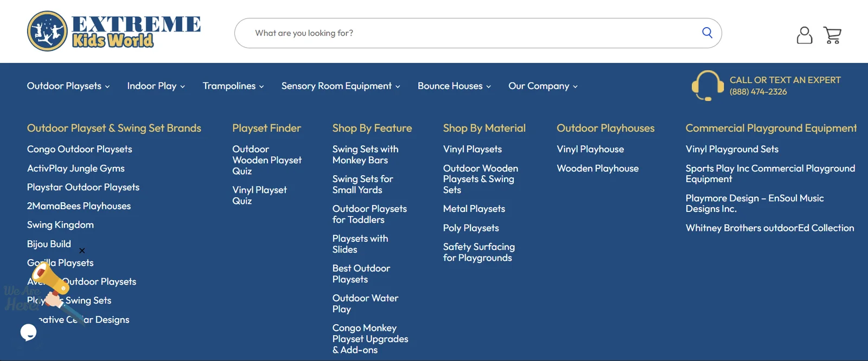
Task: Open the Outdoor Playhouses heading
Action: [605, 128]
